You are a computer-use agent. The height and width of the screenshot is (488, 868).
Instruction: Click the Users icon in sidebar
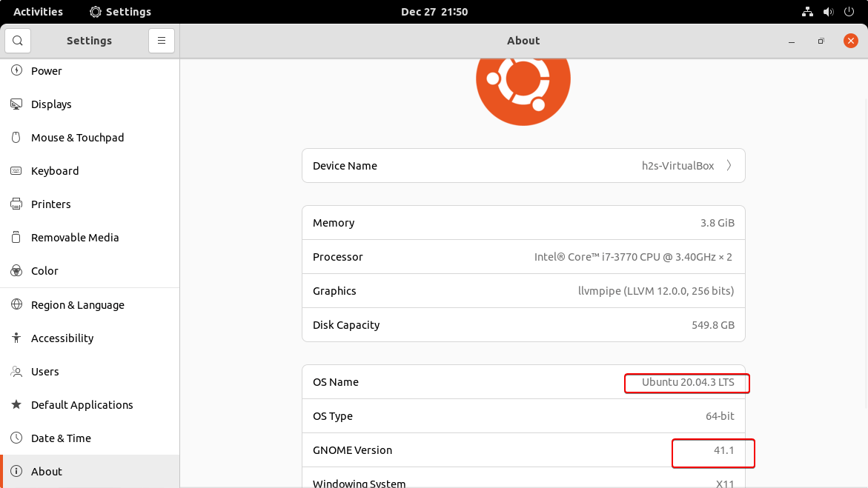pos(16,371)
